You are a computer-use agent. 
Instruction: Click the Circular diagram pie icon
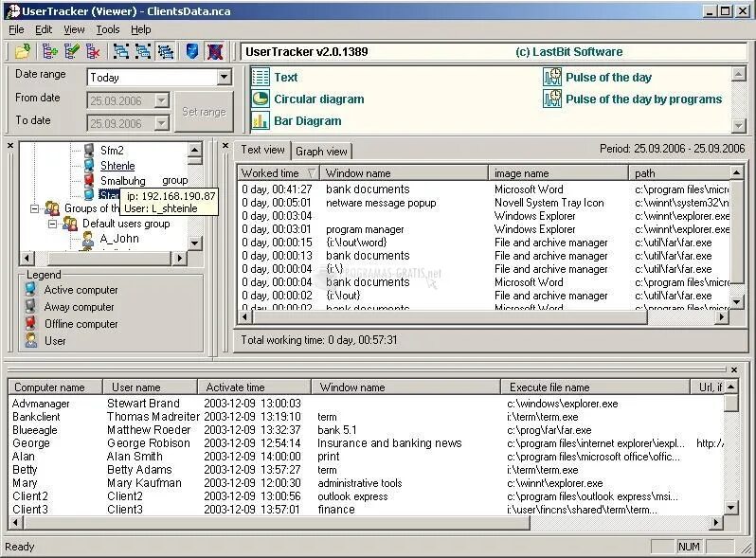coord(261,99)
